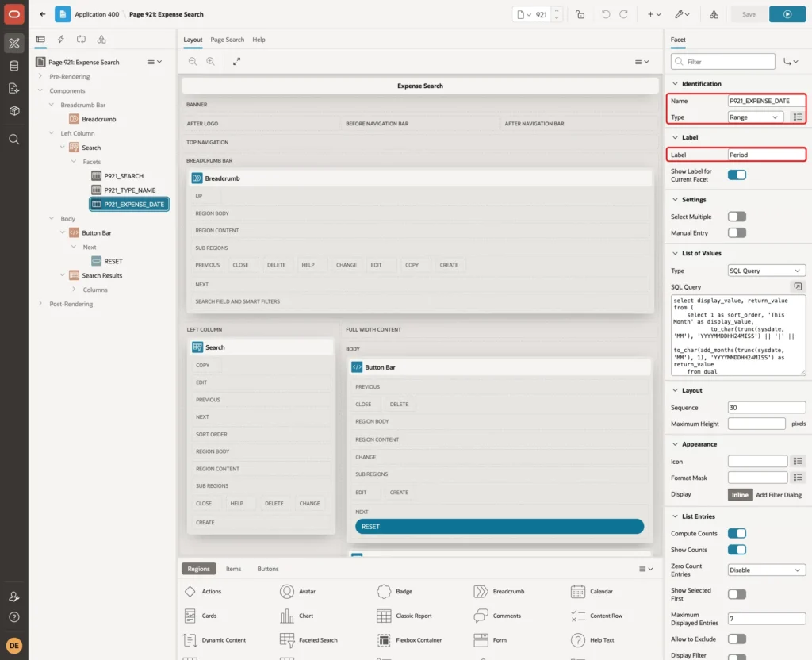Undo the last change
This screenshot has width=812, height=660.
605,14
